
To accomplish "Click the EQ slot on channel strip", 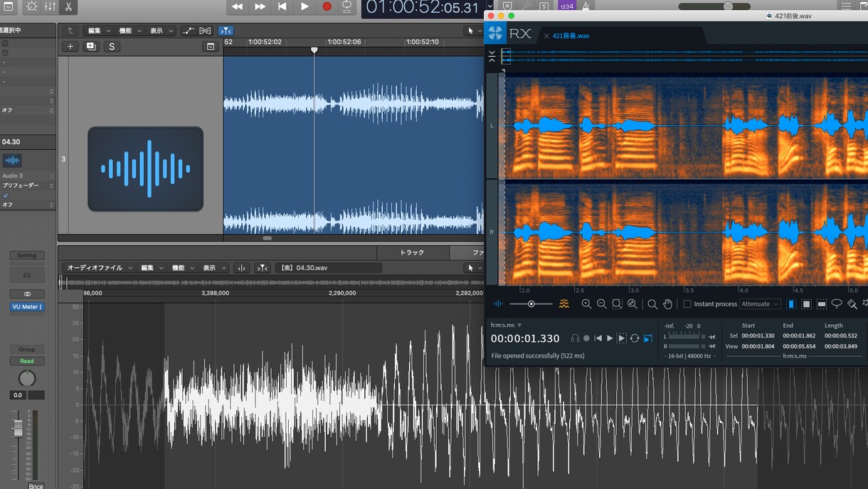I will [x=27, y=274].
